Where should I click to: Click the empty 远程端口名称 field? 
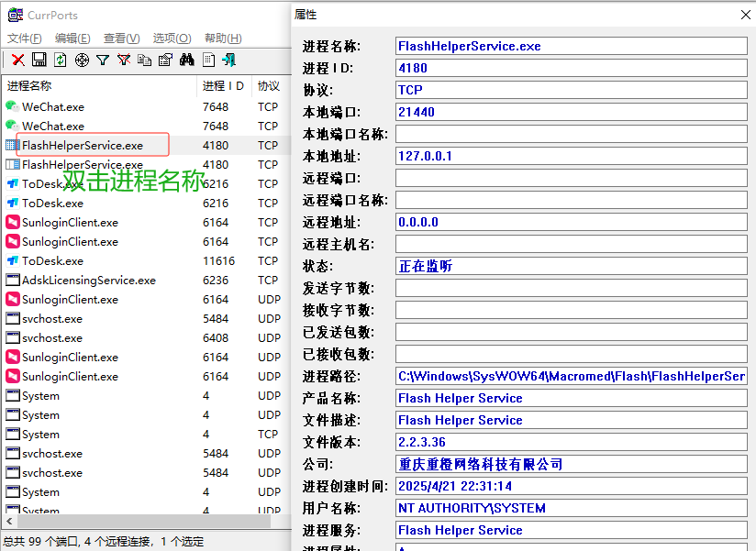click(x=572, y=200)
